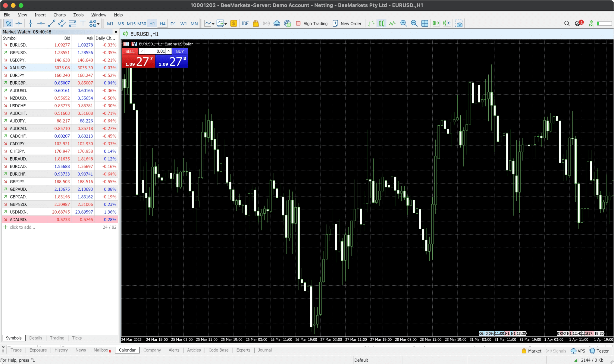This screenshot has height=364, width=614.
Task: Select the XAUUSD. row in Market Watch
Action: [x=18, y=68]
